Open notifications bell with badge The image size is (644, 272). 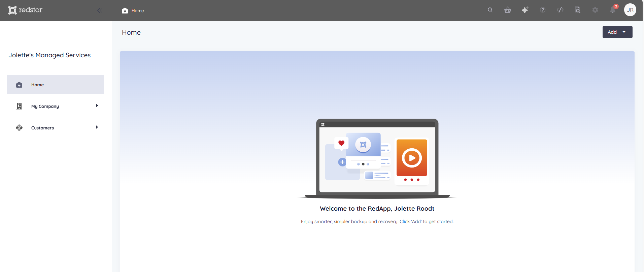point(613,10)
